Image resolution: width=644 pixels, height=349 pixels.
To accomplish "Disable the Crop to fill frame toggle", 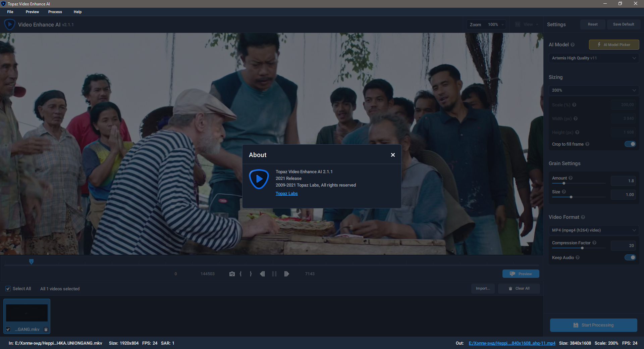I will coord(630,144).
